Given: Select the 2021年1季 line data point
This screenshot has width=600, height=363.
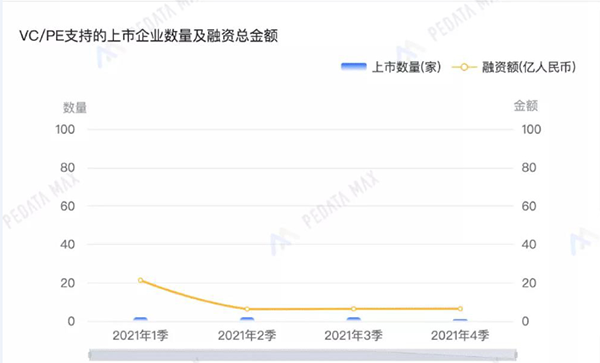Looking at the screenshot, I should pos(140,280).
